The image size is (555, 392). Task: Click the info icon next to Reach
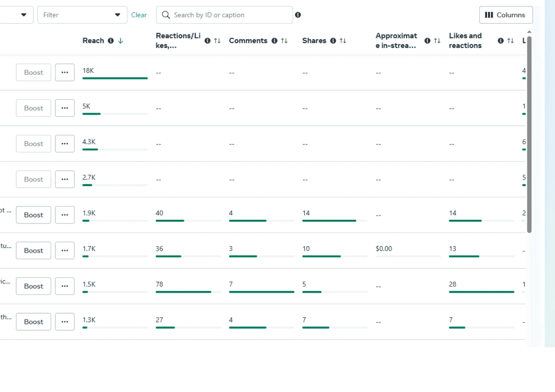(x=111, y=41)
